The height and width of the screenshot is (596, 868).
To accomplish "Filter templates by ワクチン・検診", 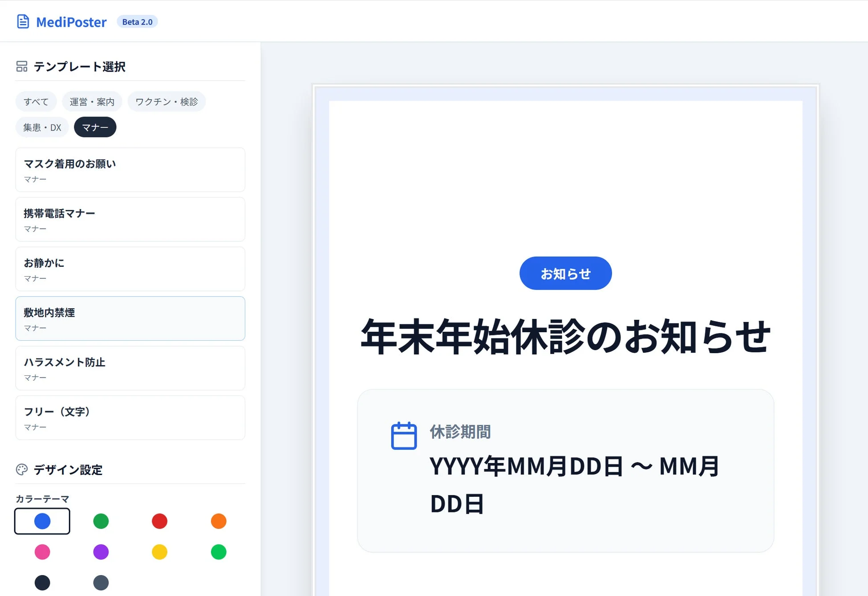I will [x=166, y=102].
